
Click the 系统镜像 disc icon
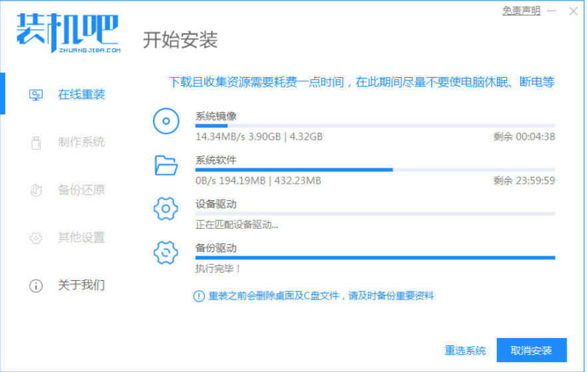[166, 122]
